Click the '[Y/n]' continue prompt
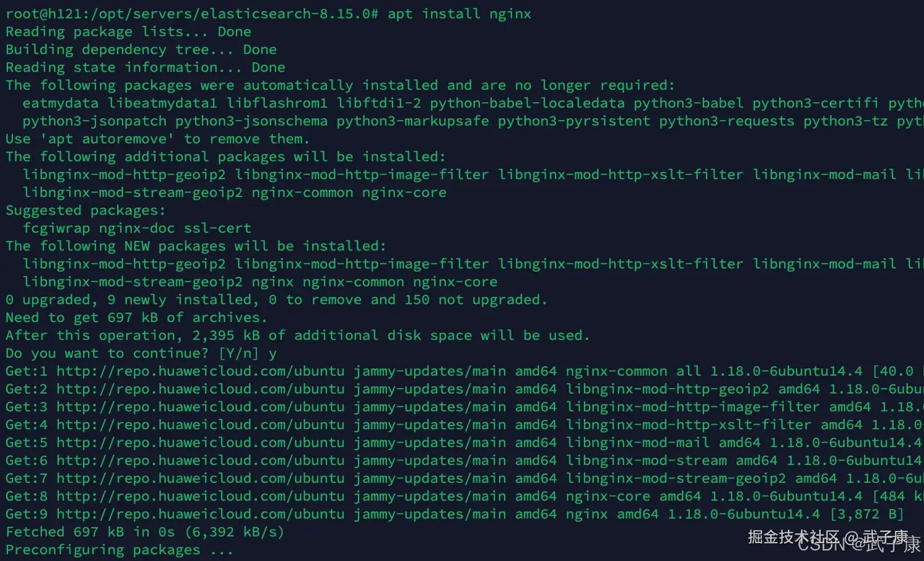This screenshot has height=561, width=924. (x=238, y=353)
